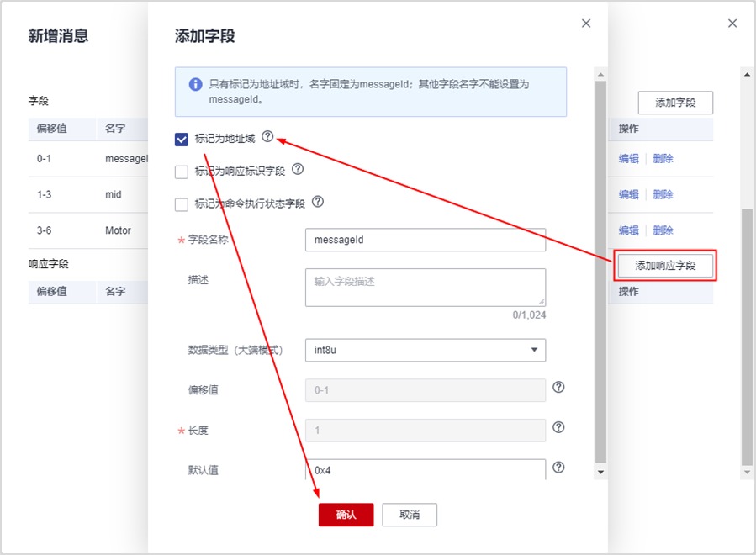The height and width of the screenshot is (555, 756).
Task: Close the 新增消息 panel with X
Action: pos(732,24)
